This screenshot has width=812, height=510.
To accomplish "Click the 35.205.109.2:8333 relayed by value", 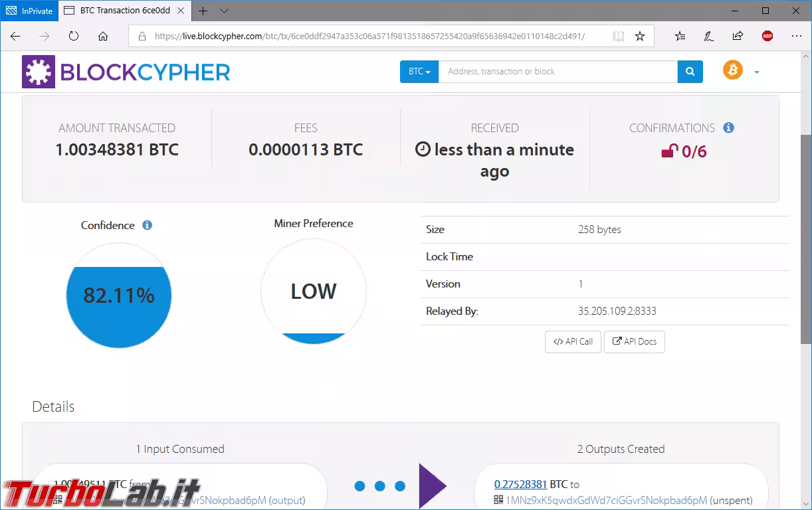I will coord(617,311).
